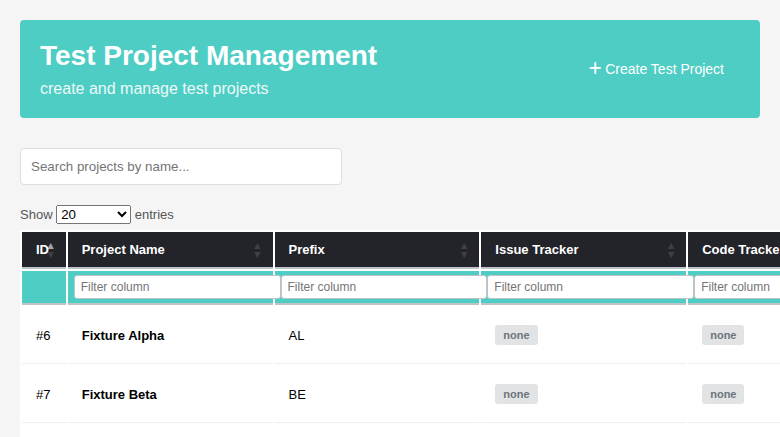Click Fixture Alpha's Code Tracker none badge
This screenshot has height=437, width=780.
pyautogui.click(x=723, y=335)
